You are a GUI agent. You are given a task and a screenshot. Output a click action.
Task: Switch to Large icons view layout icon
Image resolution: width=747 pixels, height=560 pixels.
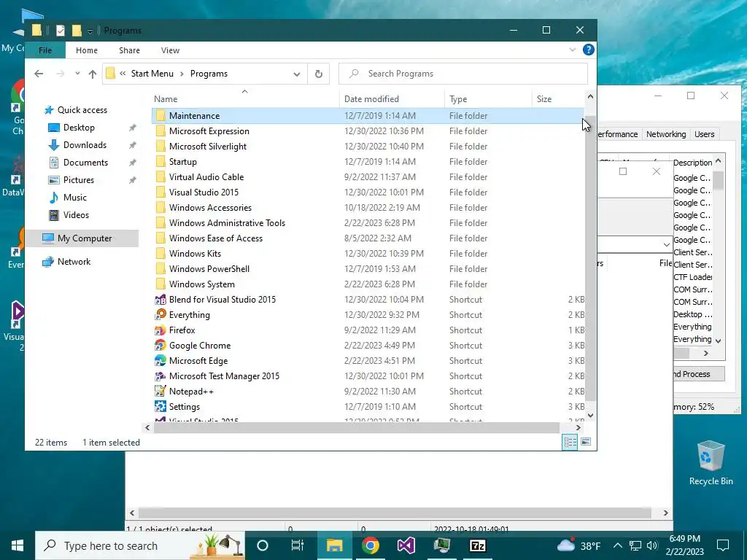[x=586, y=442]
